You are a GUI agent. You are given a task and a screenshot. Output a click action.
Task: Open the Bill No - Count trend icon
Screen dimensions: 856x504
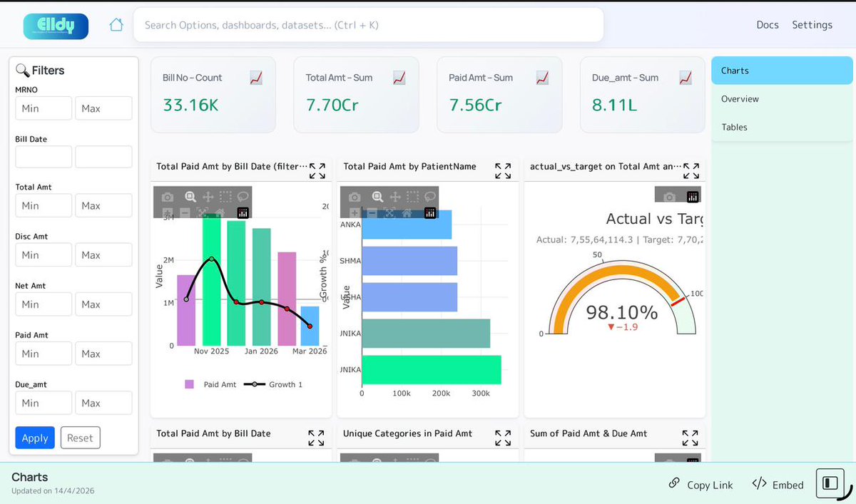click(x=257, y=78)
